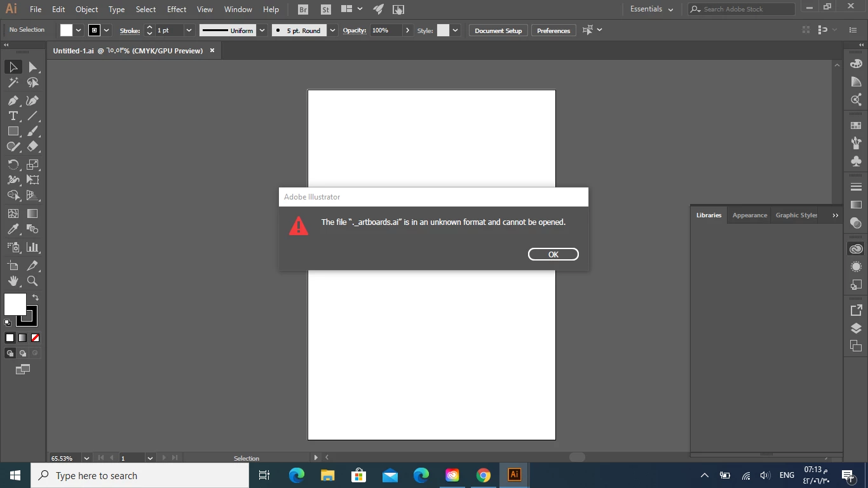This screenshot has width=868, height=488.
Task: Open the Brushes panel icon
Action: point(856,144)
